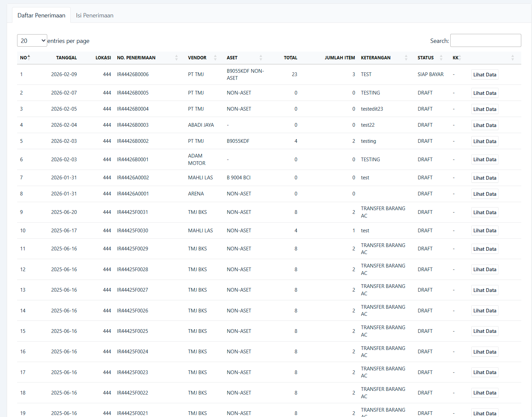Select the Daftar Penerimaan tab
This screenshot has width=532, height=417.
pyautogui.click(x=41, y=15)
